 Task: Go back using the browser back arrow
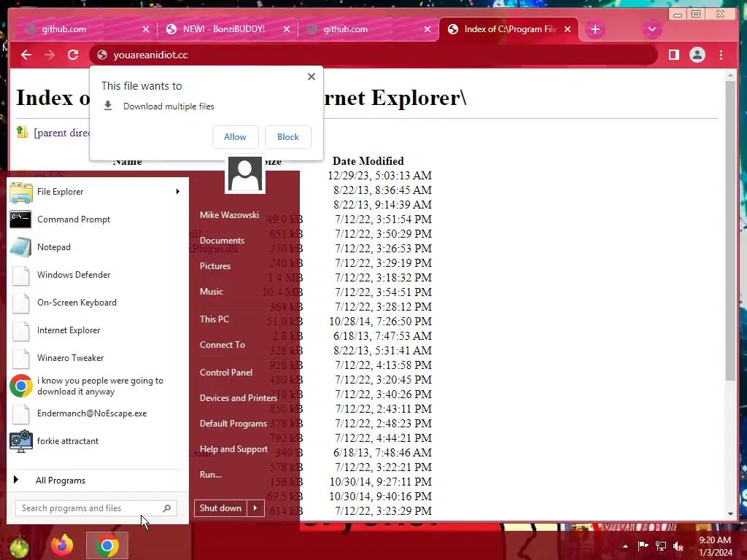pos(26,55)
